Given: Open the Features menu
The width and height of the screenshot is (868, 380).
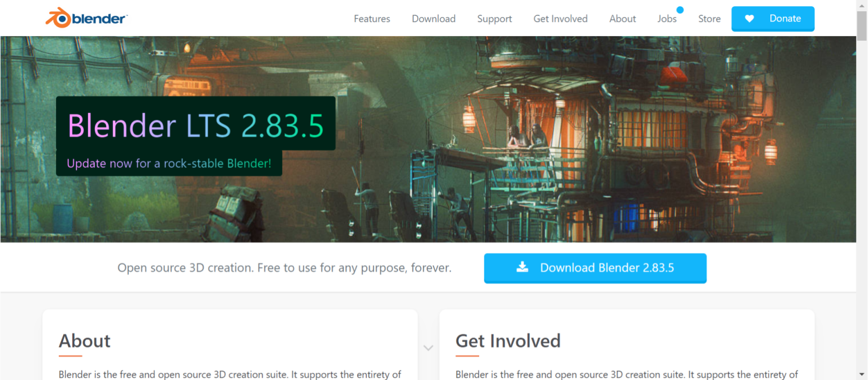Looking at the screenshot, I should coord(371,19).
